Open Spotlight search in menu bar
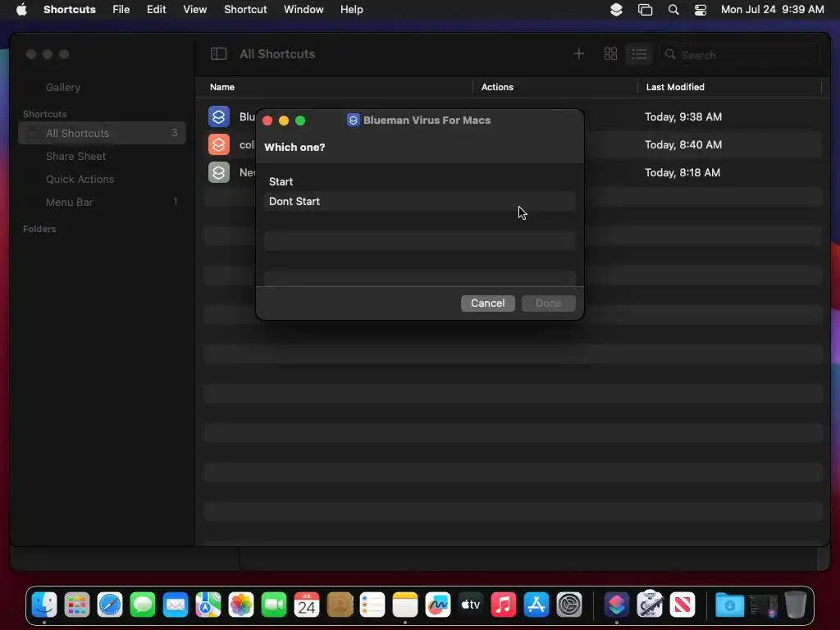The image size is (840, 630). 673,10
